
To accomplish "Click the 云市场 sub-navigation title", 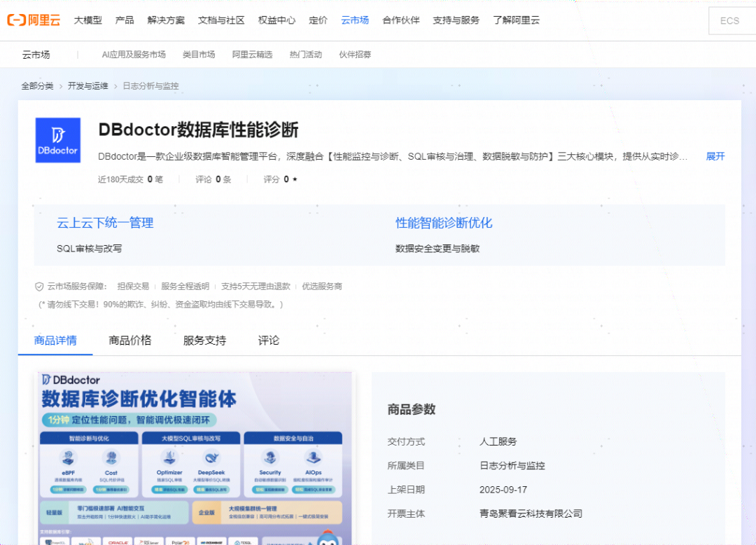I will (36, 55).
